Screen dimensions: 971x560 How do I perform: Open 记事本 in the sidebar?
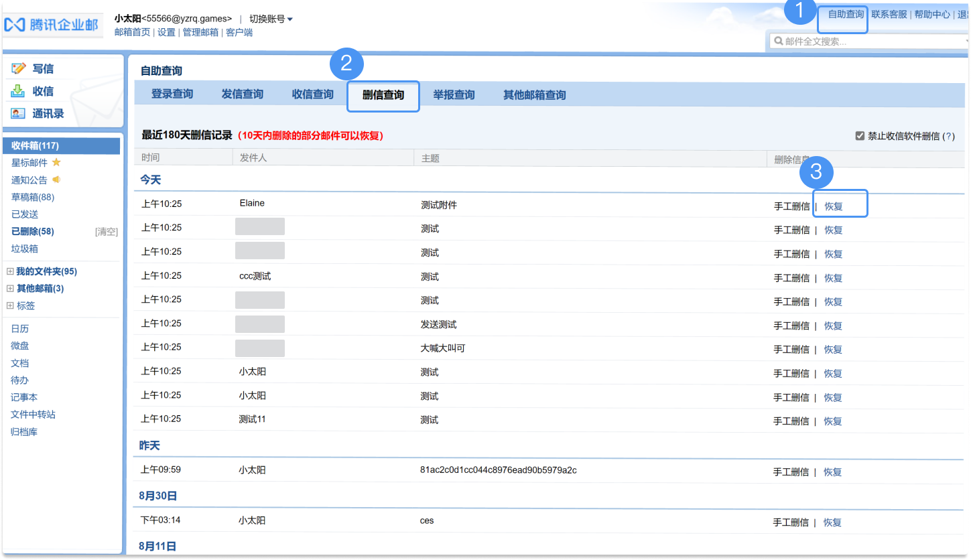[x=25, y=397]
